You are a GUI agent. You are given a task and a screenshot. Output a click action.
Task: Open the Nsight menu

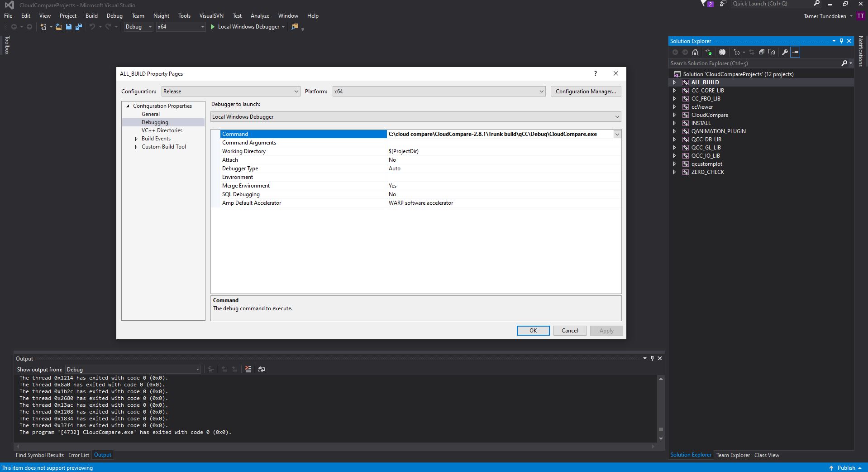coord(161,16)
